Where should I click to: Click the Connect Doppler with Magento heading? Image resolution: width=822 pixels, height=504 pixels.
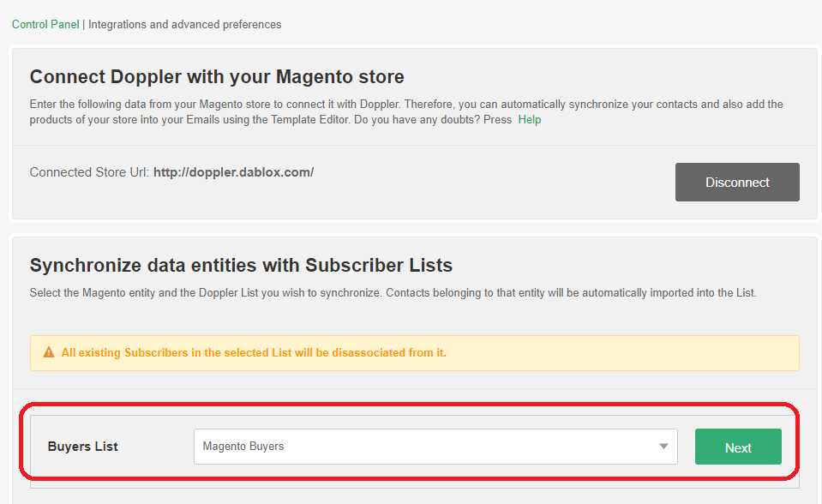coord(217,76)
